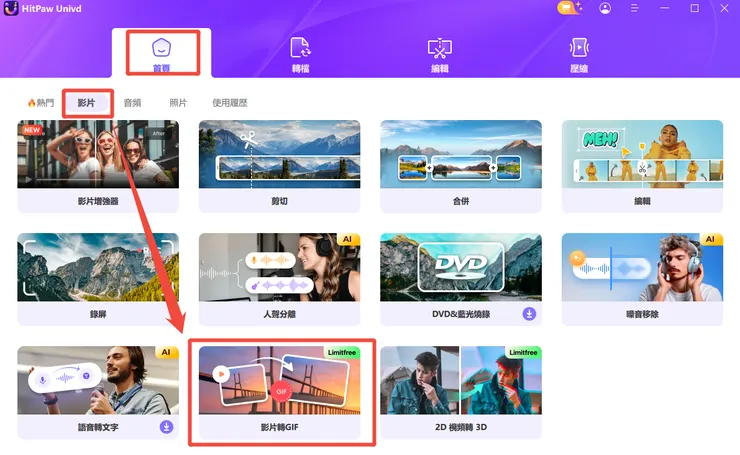Open the 人聲分離 vocal remover thumbnail
740x455 pixels.
(x=279, y=267)
